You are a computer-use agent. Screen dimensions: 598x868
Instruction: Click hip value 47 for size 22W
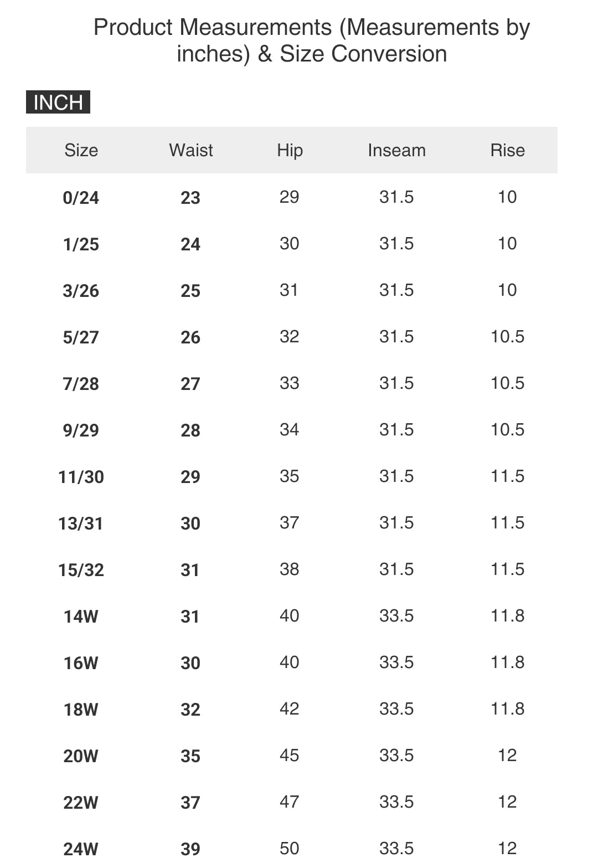click(289, 802)
